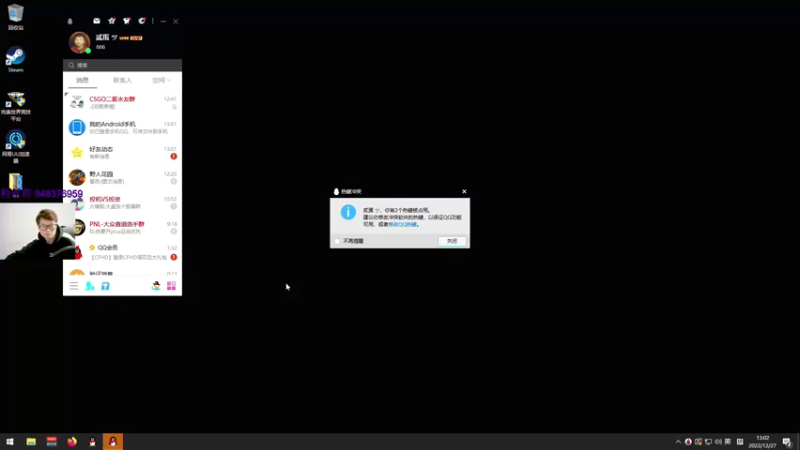Click the red unread badge on QQ会员
800x450 pixels.
(x=173, y=257)
